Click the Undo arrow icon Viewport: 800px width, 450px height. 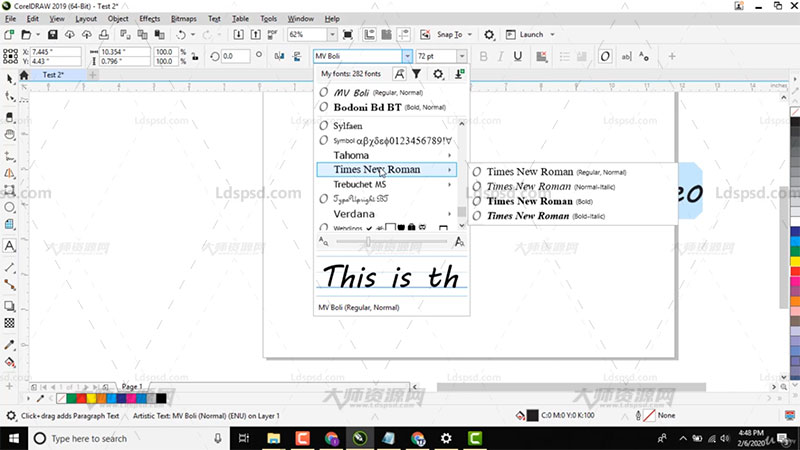[181, 35]
